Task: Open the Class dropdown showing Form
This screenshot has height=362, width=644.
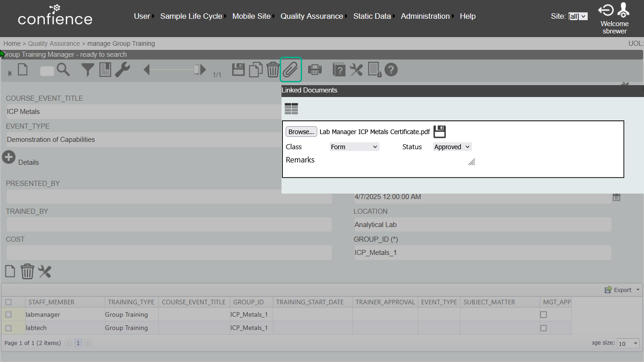Action: 354,147
